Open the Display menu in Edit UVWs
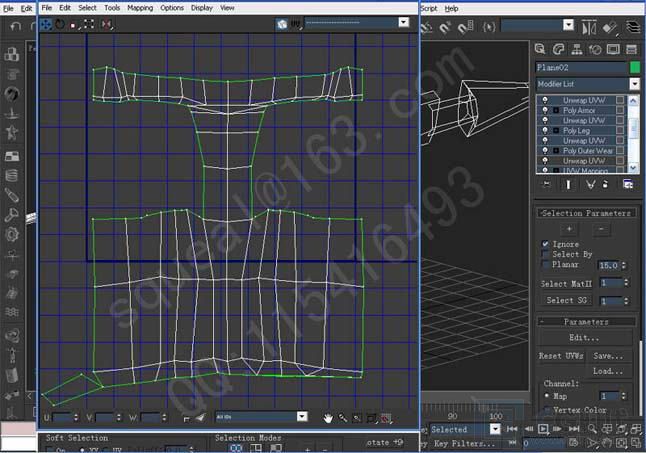Image resolution: width=646 pixels, height=453 pixels. pyautogui.click(x=201, y=8)
